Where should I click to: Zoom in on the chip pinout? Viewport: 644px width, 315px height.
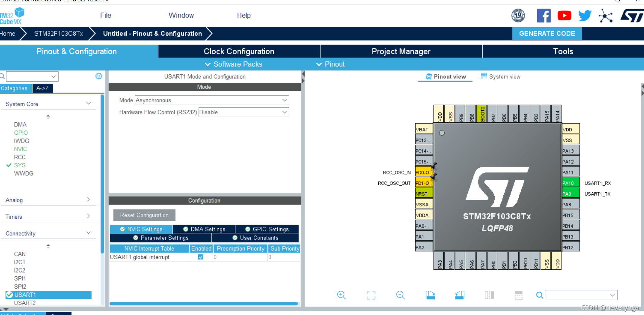coord(341,295)
